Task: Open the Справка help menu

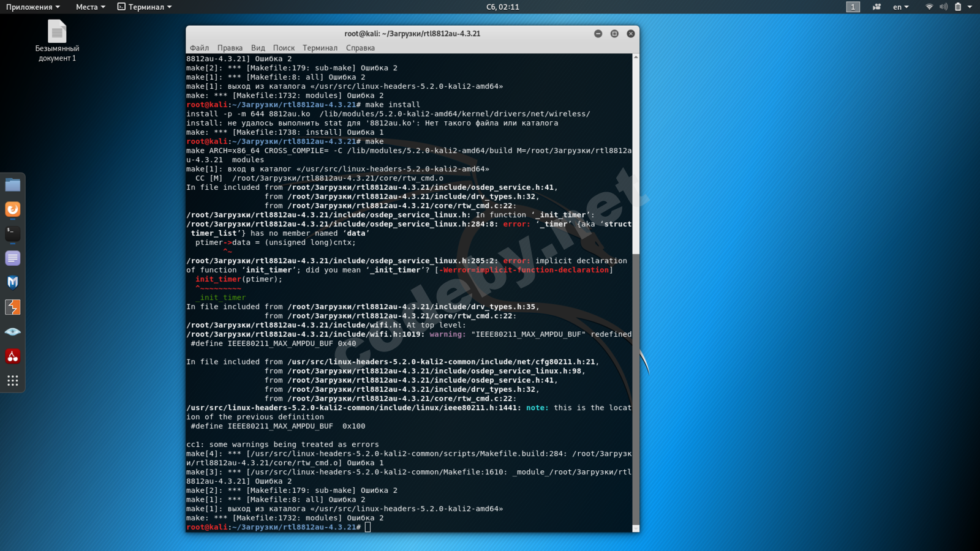Action: pos(360,48)
